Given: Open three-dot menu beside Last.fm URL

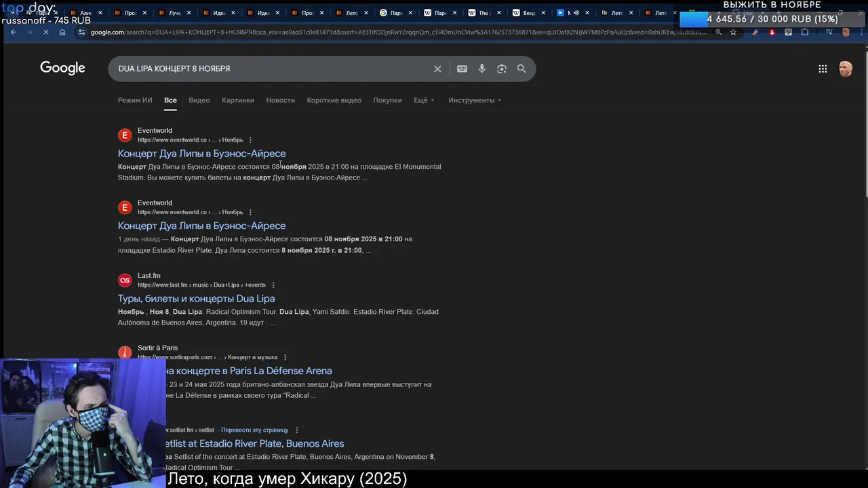Looking at the screenshot, I should tap(273, 285).
